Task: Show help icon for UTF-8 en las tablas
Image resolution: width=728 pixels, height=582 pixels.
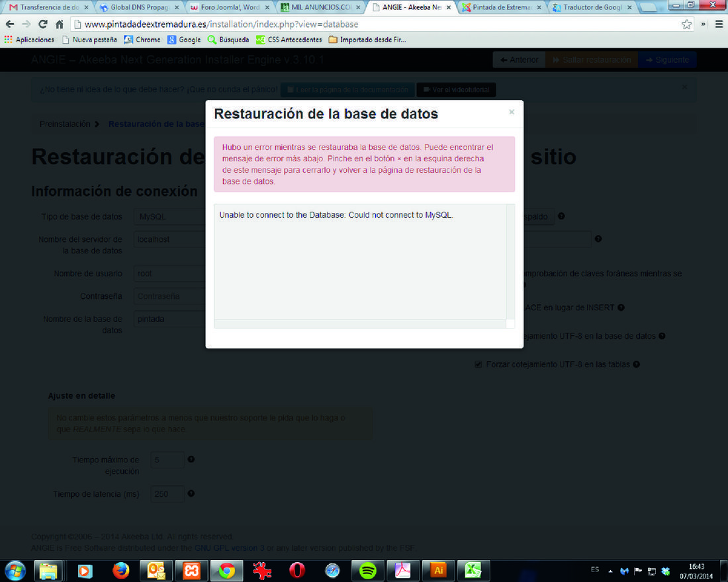Action: (636, 364)
